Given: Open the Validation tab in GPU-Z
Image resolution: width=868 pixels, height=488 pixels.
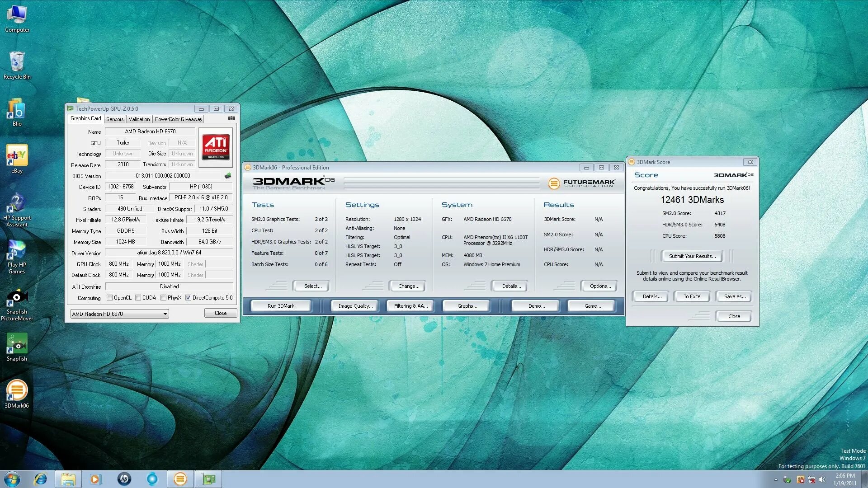Looking at the screenshot, I should pyautogui.click(x=138, y=118).
